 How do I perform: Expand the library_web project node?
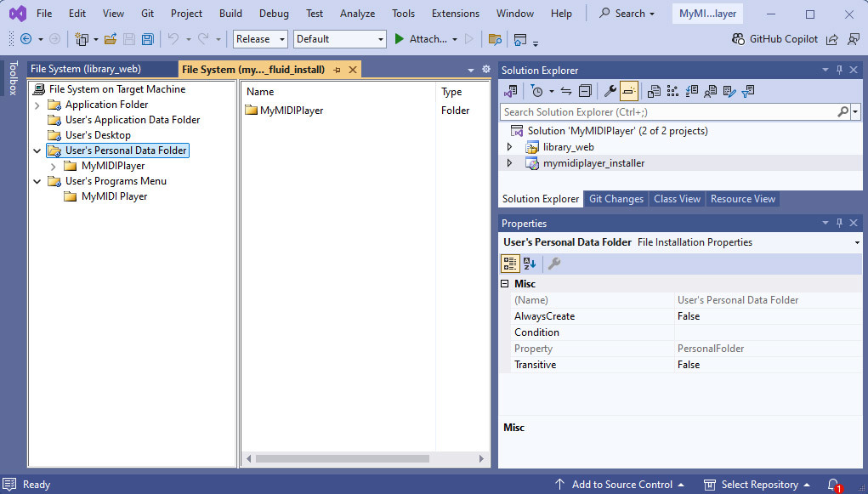pyautogui.click(x=510, y=147)
